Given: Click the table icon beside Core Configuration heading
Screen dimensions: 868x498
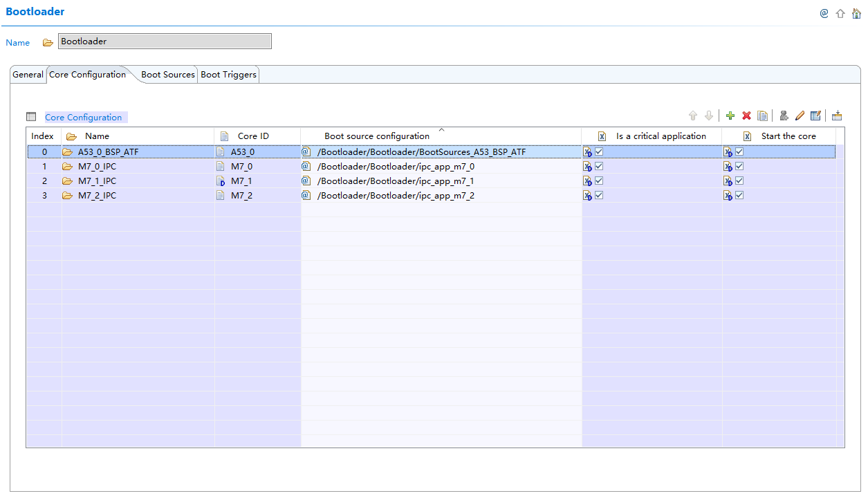Looking at the screenshot, I should click(31, 117).
